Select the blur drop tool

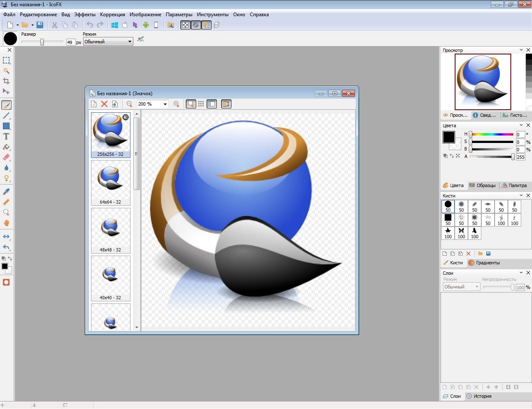pos(6,168)
